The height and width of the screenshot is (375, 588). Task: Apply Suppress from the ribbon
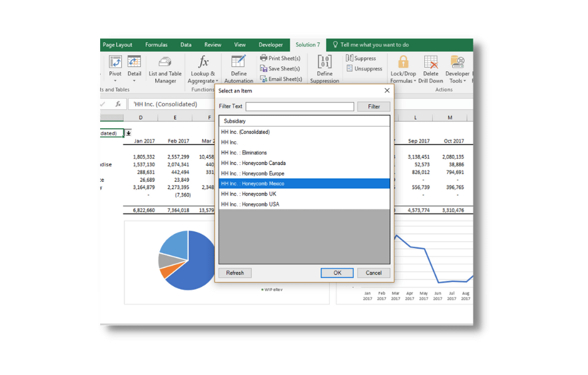[x=364, y=57]
